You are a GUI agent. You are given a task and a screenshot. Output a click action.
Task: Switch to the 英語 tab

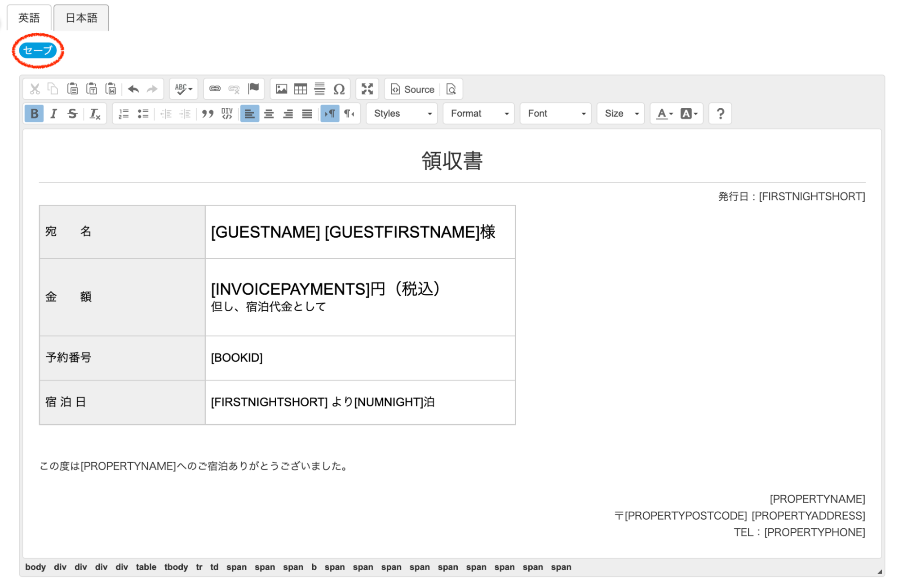pyautogui.click(x=29, y=18)
